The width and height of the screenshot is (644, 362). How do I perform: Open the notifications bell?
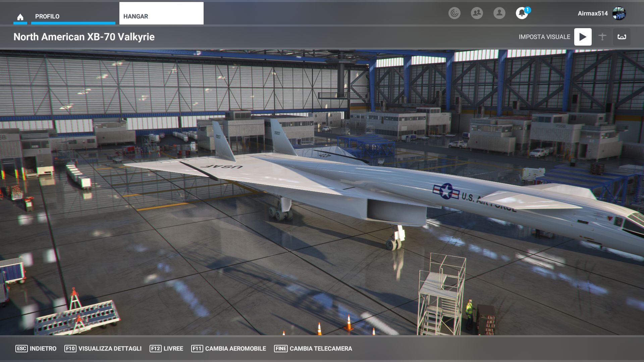pyautogui.click(x=521, y=13)
